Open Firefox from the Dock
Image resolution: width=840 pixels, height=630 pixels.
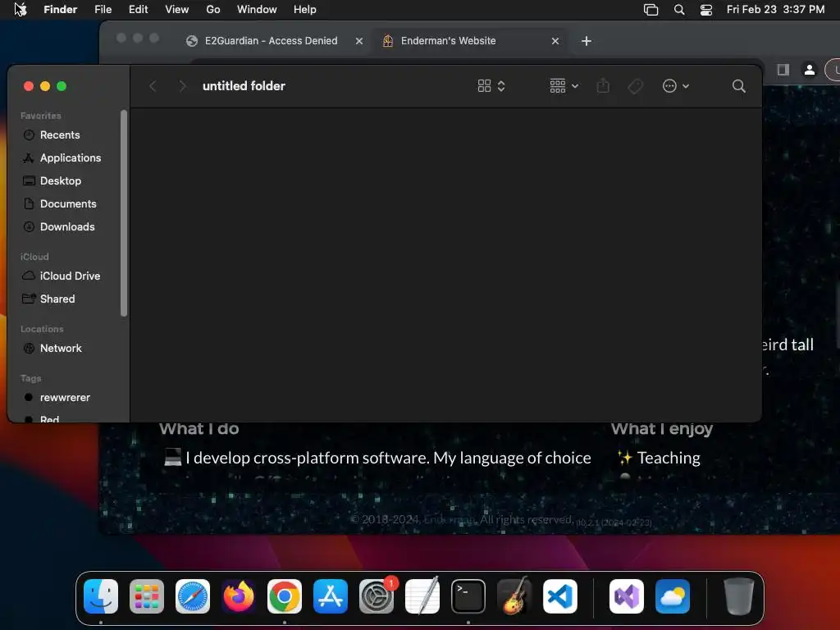pyautogui.click(x=239, y=596)
